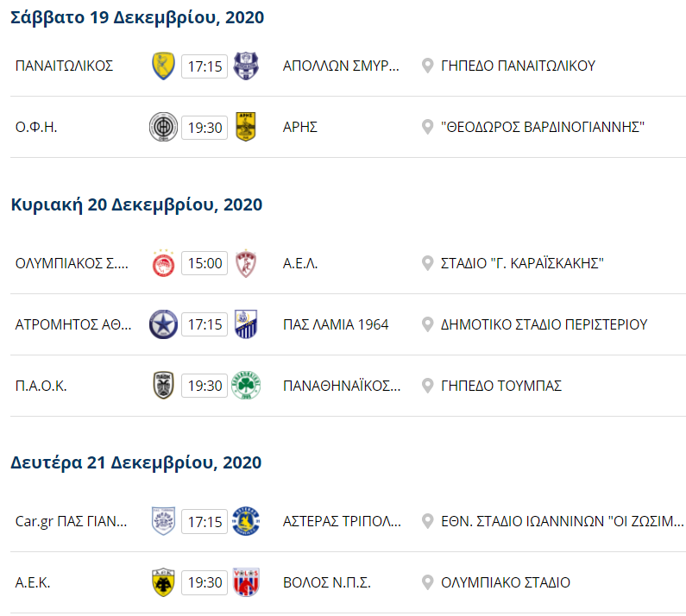Open the ΠΑΣ ΛΑΜΙΑ 1964 team link

pos(336,324)
